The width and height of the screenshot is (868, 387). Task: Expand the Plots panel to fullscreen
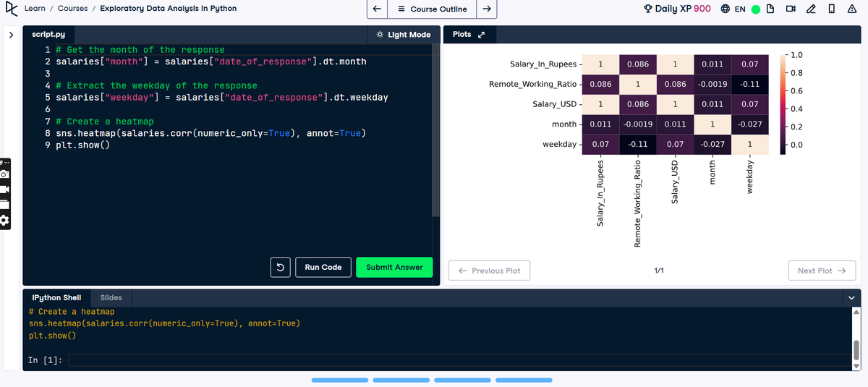481,35
